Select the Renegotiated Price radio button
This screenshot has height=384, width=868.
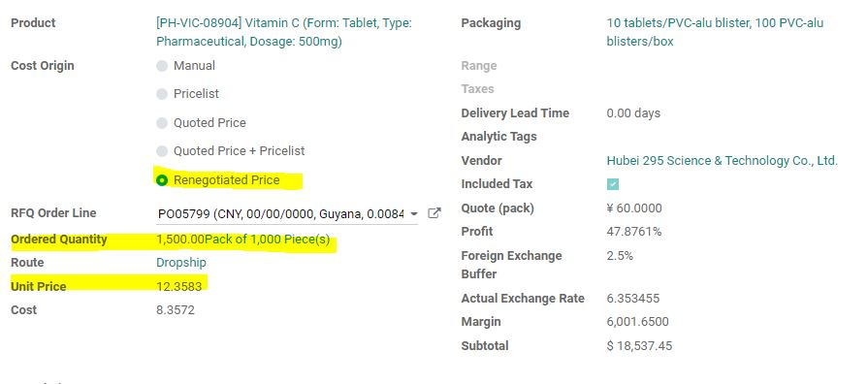click(x=162, y=180)
